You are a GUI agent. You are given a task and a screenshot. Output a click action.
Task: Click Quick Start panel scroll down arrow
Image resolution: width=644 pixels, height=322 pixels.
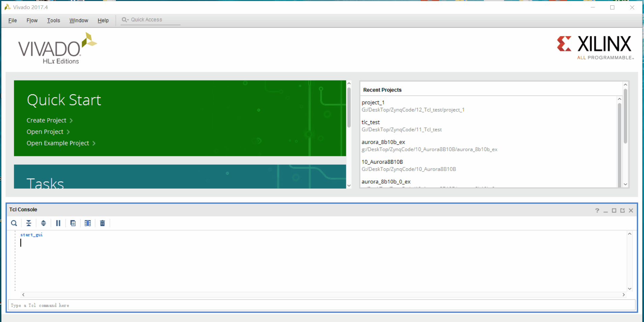coord(349,186)
